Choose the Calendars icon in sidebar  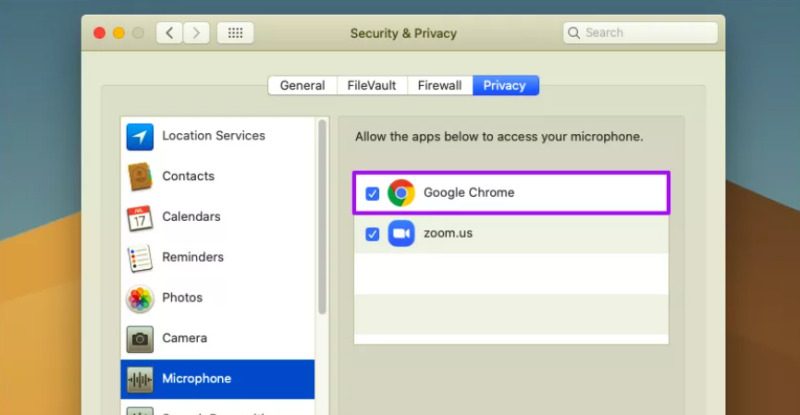pyautogui.click(x=140, y=217)
